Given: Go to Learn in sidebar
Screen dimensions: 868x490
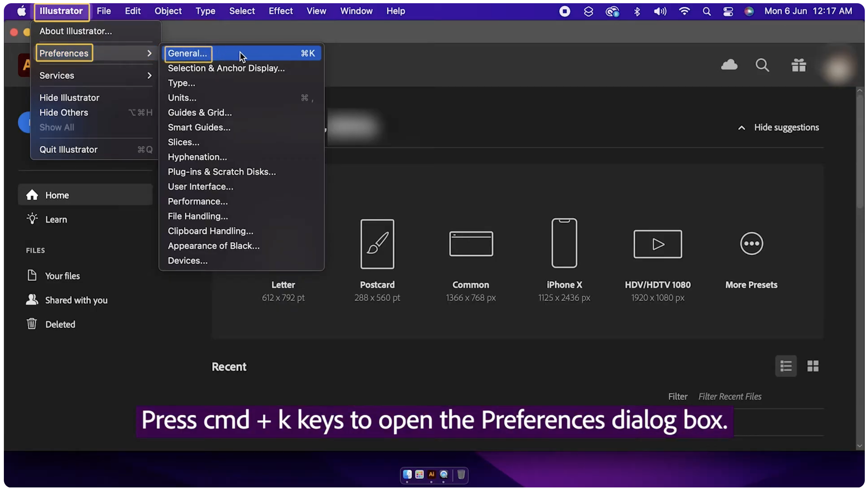Looking at the screenshot, I should point(56,219).
